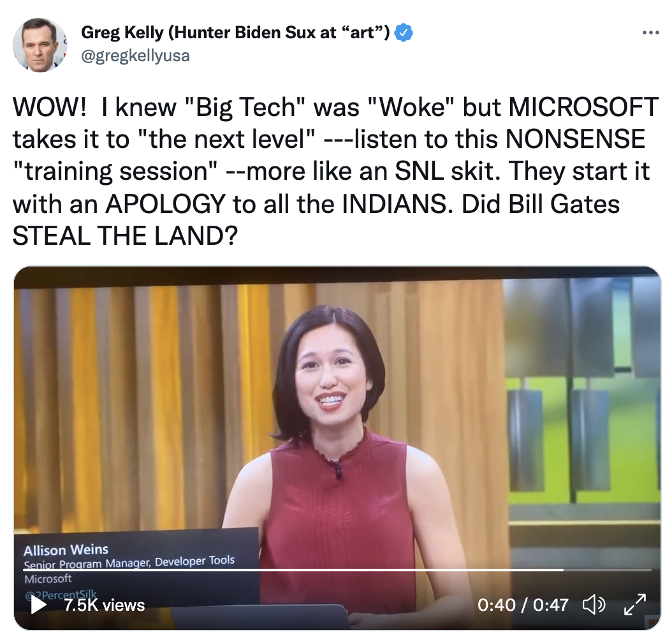672x644 pixels.
Task: Click the blue verified badge
Action: coord(404,33)
